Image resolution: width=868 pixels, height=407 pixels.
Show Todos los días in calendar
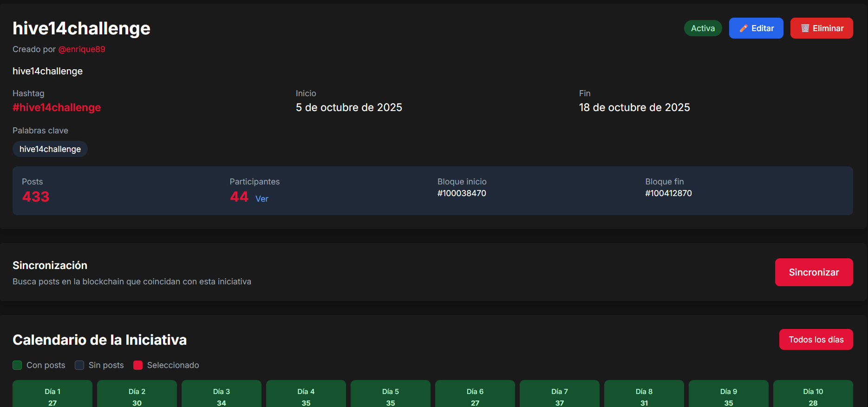pyautogui.click(x=816, y=340)
